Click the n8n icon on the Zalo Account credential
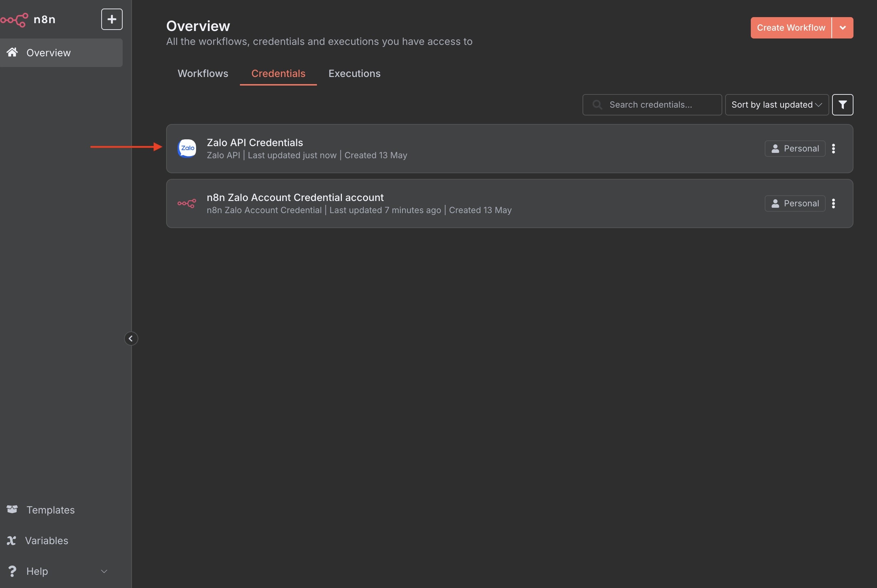 click(x=187, y=203)
